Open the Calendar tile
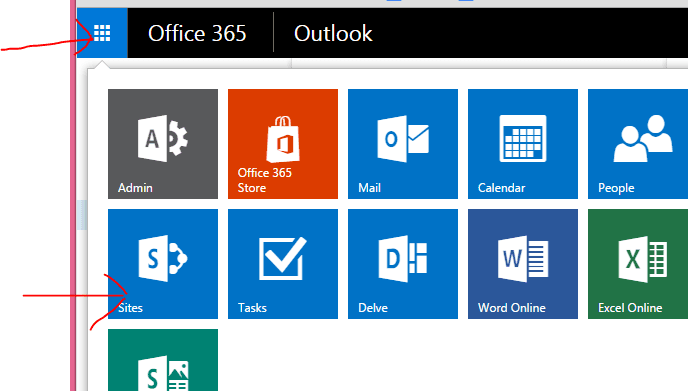Screen dimensions: 688x391 [523, 144]
